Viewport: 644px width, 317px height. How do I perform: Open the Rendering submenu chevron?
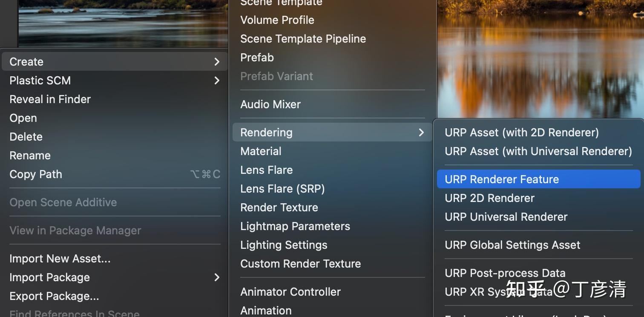[421, 133]
